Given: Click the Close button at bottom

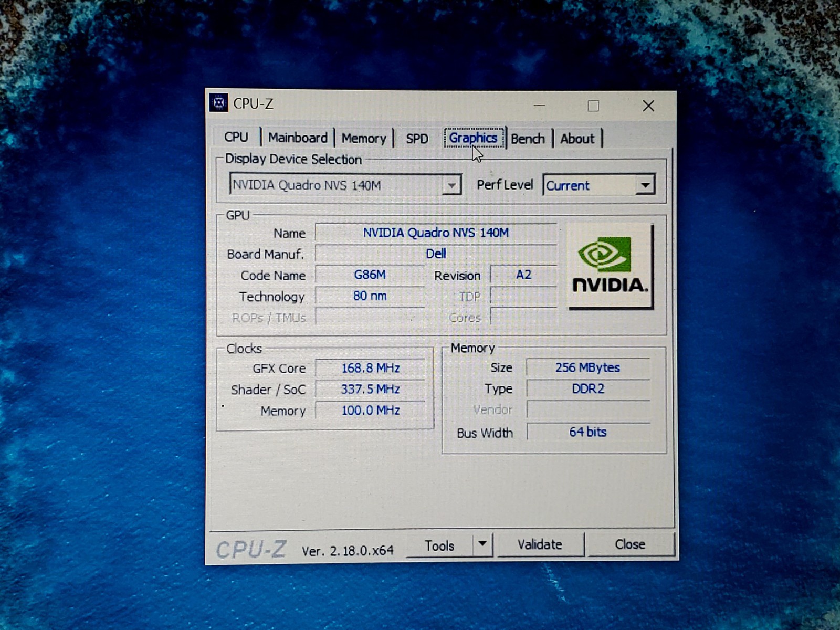Looking at the screenshot, I should tap(630, 544).
